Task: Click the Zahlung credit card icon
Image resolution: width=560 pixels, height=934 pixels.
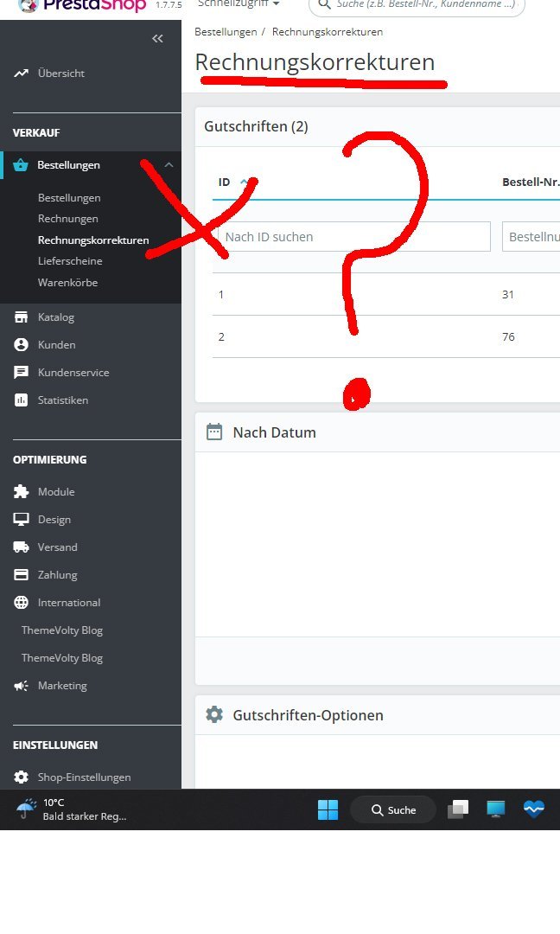Action: pos(21,575)
